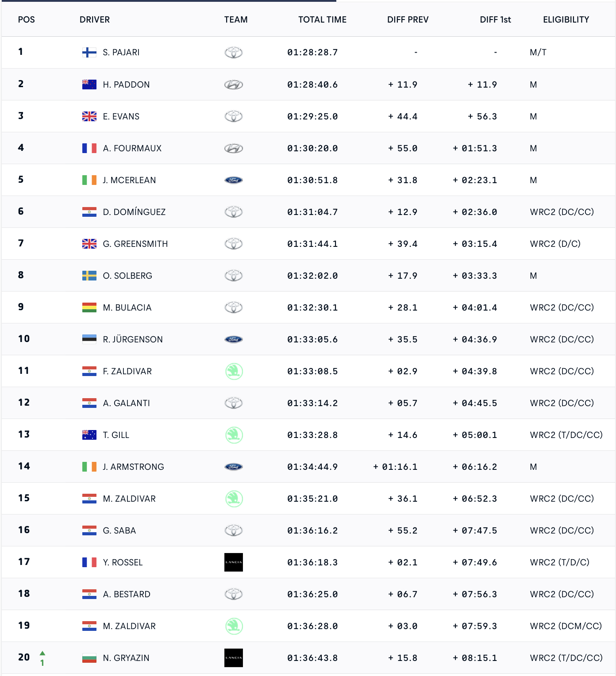Click the green position-gain arrow at position 20
Viewport: 616px width, 676px height.
click(x=42, y=653)
